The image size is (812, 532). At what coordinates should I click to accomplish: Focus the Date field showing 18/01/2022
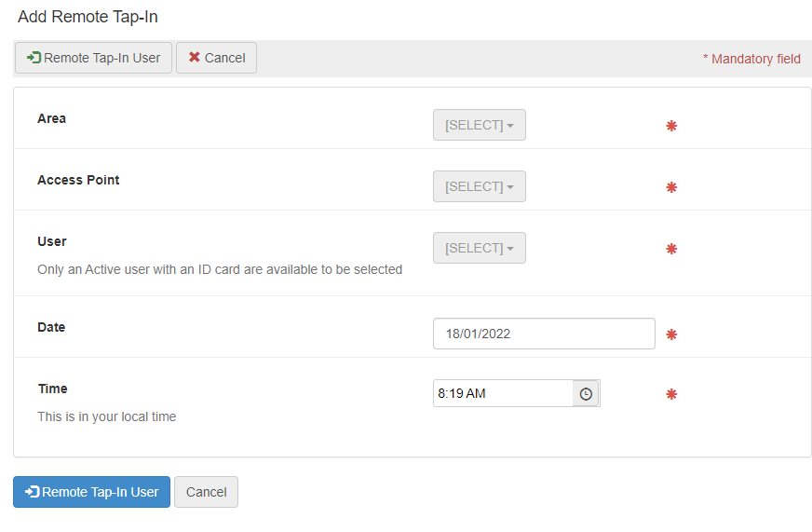544,334
